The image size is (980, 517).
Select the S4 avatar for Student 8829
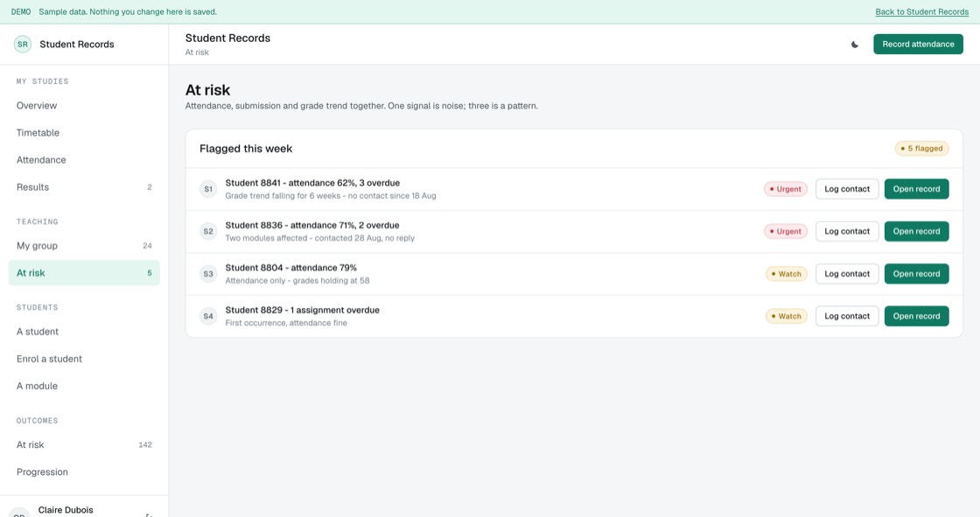(x=208, y=317)
